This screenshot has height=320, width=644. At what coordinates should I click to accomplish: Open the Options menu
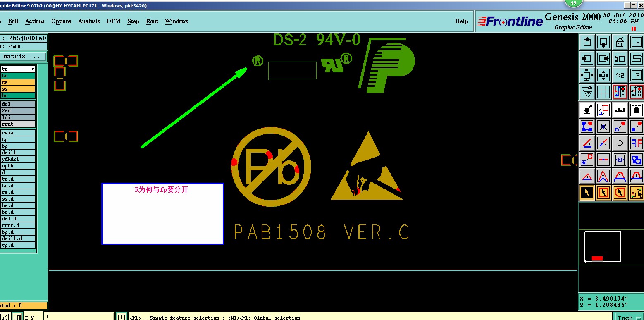61,21
